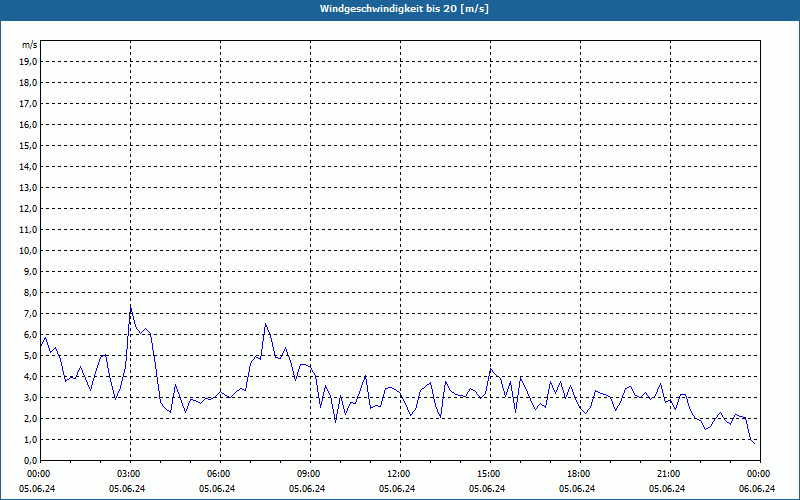The height and width of the screenshot is (500, 800).
Task: Pick the '12:00' time label
Action: (398, 474)
